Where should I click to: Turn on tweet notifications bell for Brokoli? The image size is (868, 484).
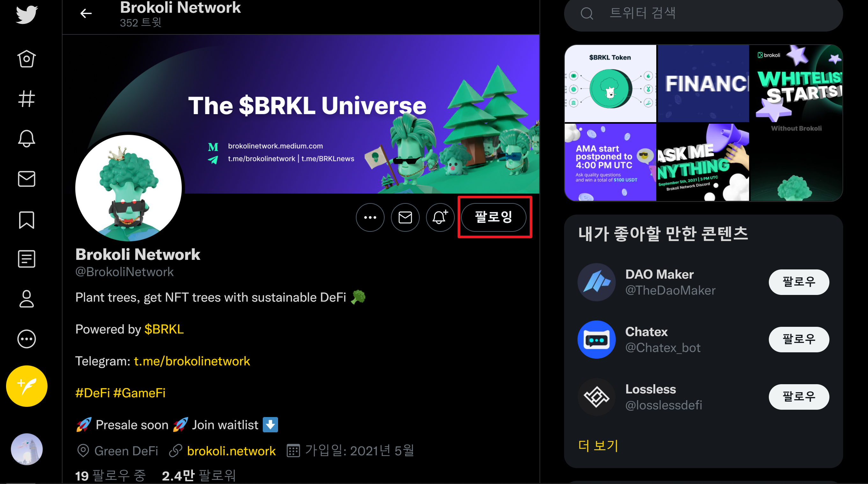pyautogui.click(x=440, y=217)
